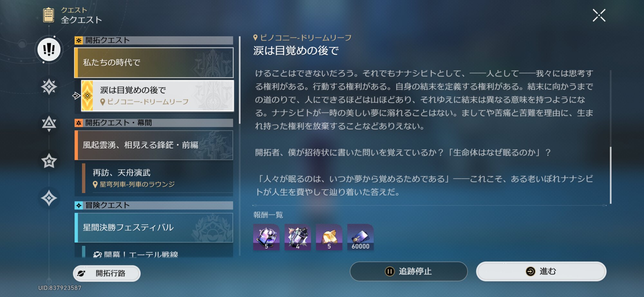The image size is (644, 297).
Task: Select the Trailblaze mission filter icon
Action: pos(49,87)
